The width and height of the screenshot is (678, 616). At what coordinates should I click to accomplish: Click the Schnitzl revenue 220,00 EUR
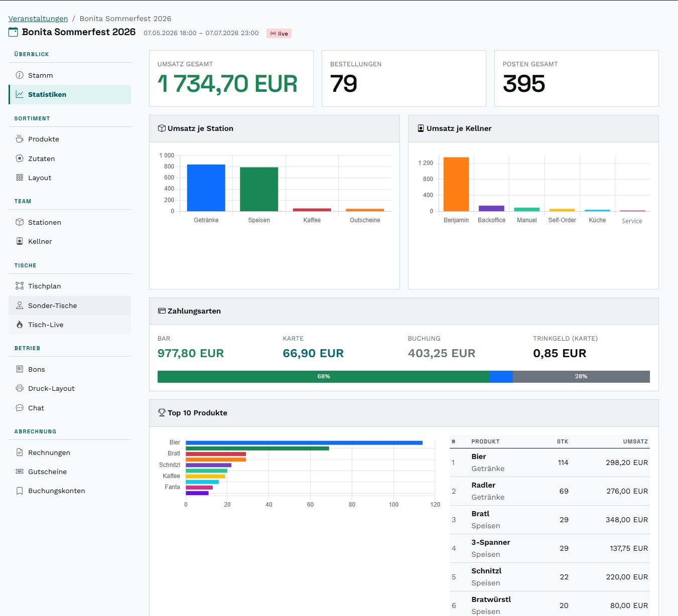point(627,577)
